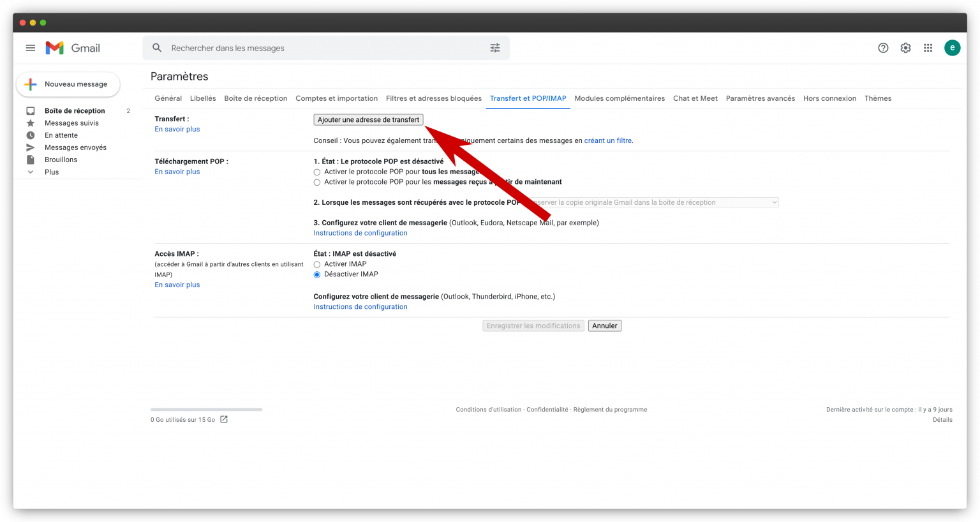The image size is (980, 522).
Task: Open the Help question mark icon
Action: (x=882, y=47)
